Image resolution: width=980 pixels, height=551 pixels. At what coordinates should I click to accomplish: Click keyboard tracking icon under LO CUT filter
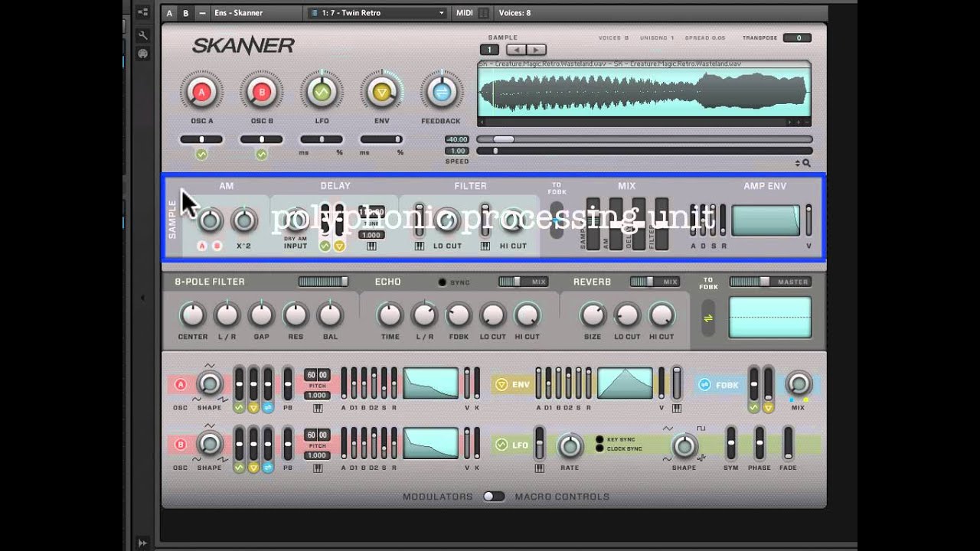[420, 246]
